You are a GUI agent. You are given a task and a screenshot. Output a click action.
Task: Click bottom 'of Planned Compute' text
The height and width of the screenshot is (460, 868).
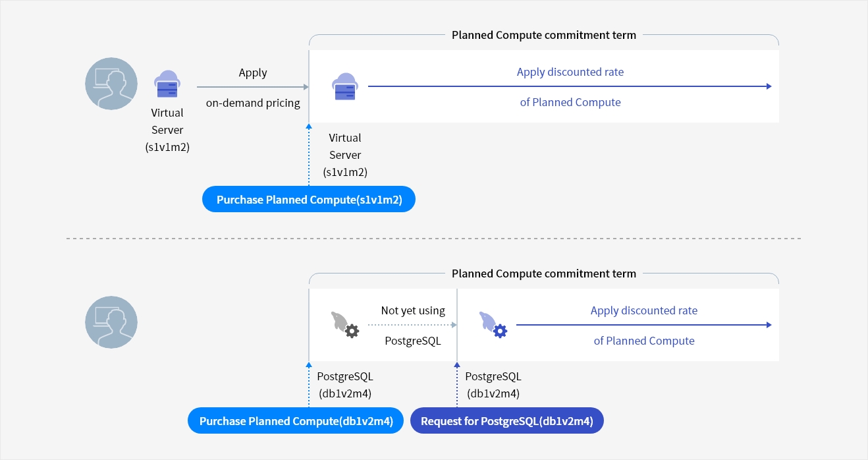click(643, 341)
